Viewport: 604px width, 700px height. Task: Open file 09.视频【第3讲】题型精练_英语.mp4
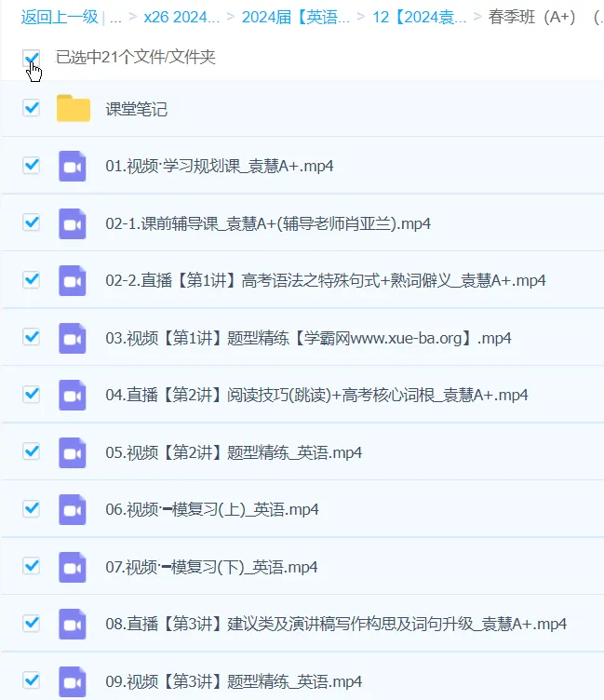(x=234, y=680)
